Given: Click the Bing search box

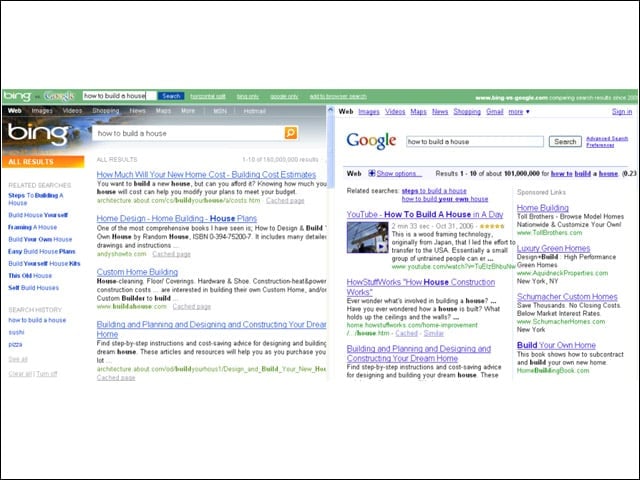Looking at the screenshot, I should tap(188, 133).
